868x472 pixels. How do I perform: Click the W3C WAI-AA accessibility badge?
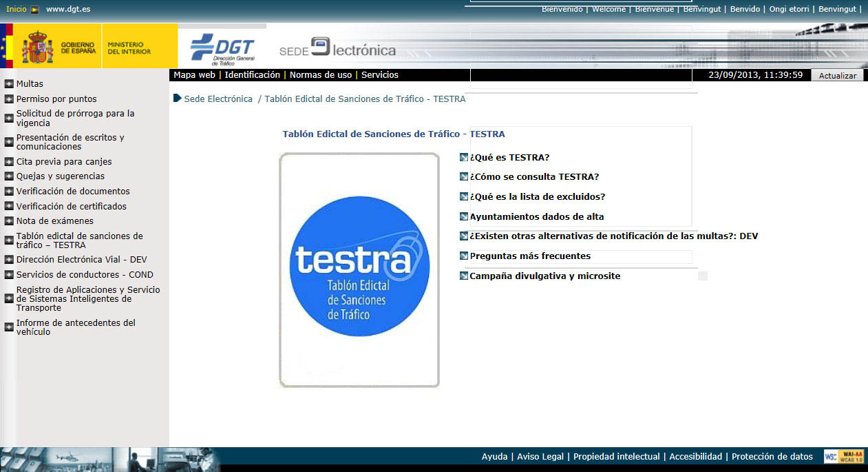(843, 456)
